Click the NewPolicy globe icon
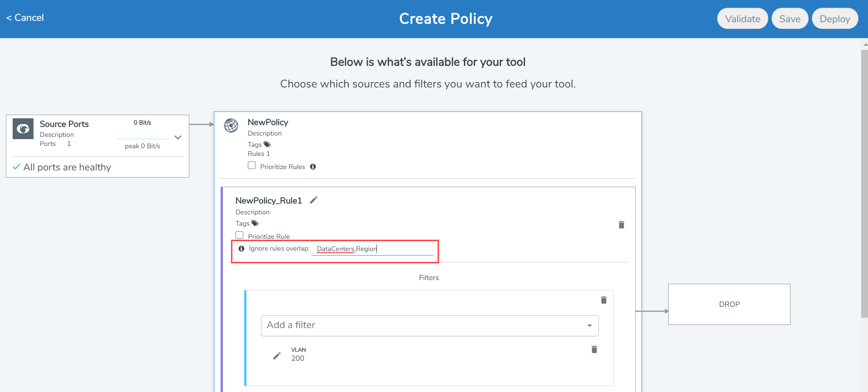This screenshot has height=392, width=868. coord(231,126)
